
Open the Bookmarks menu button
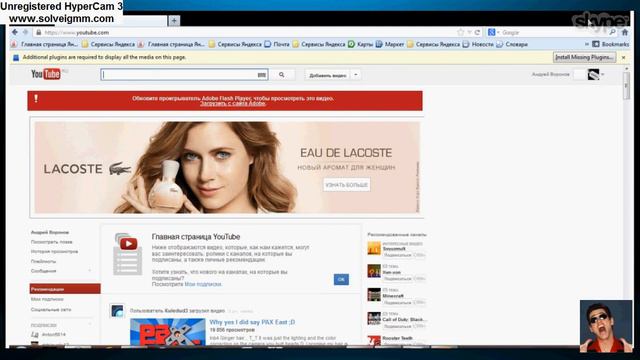click(610, 44)
